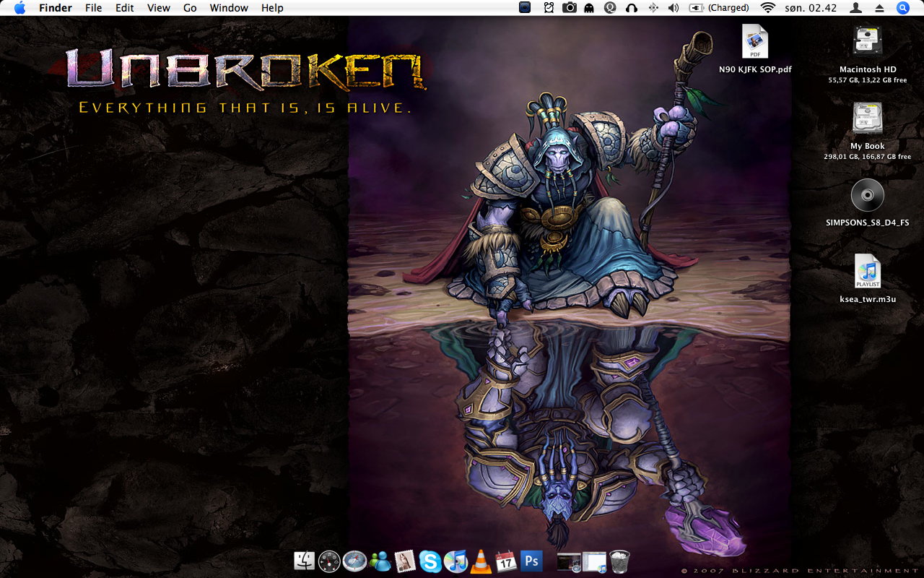Viewport: 924px width, 578px height.
Task: Select Macintosh HD drive icon
Action: (x=868, y=42)
